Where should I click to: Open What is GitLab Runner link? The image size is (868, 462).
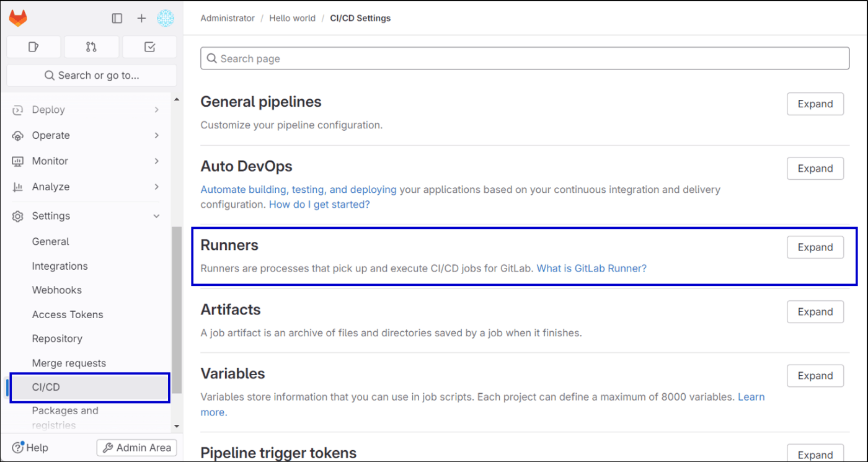(591, 269)
